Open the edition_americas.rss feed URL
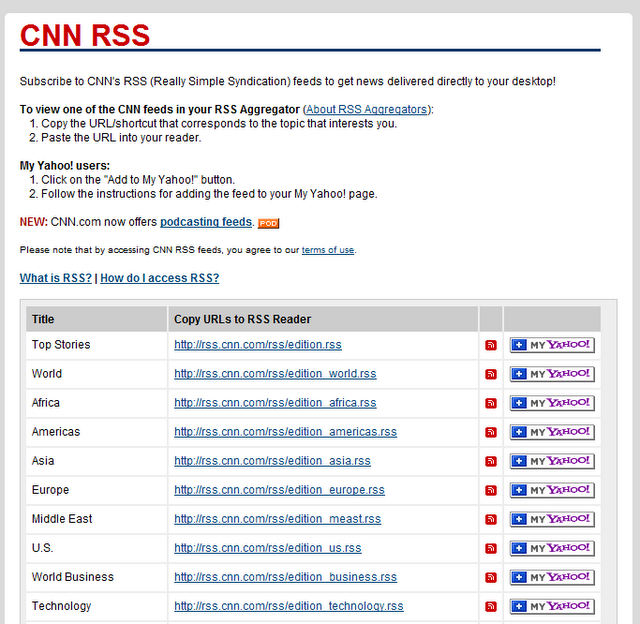Screen dimensions: 640x624 pyautogui.click(x=285, y=432)
